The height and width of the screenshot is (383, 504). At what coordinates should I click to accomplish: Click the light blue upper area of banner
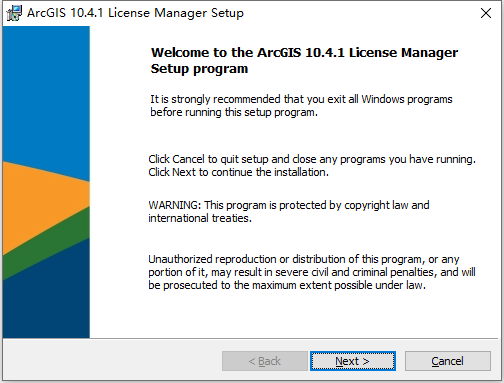[46, 93]
